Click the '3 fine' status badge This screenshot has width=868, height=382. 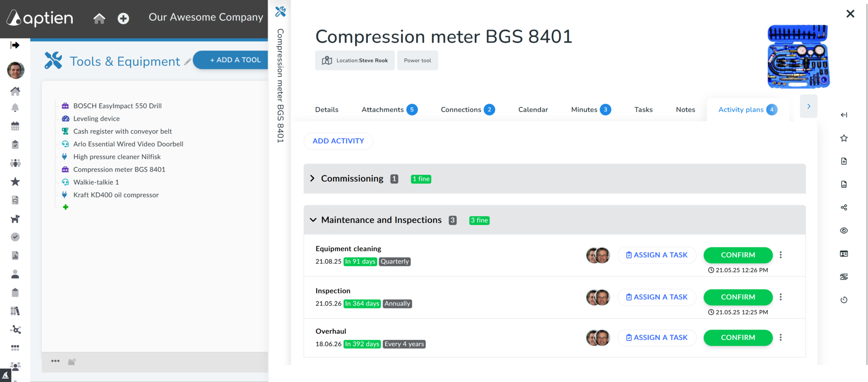(479, 220)
